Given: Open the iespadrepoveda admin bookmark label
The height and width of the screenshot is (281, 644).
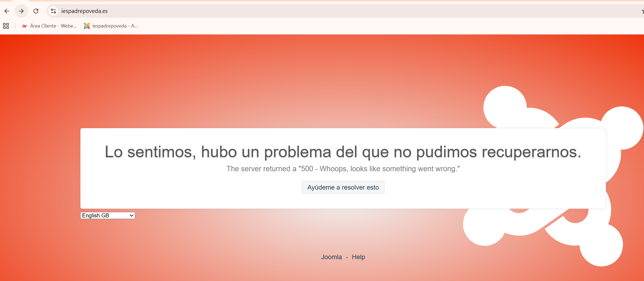Looking at the screenshot, I should [x=115, y=26].
